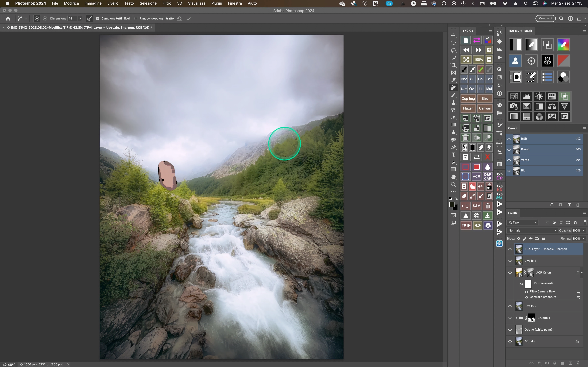The image size is (588, 367).
Task: Click the Hand tool
Action: (x=453, y=177)
